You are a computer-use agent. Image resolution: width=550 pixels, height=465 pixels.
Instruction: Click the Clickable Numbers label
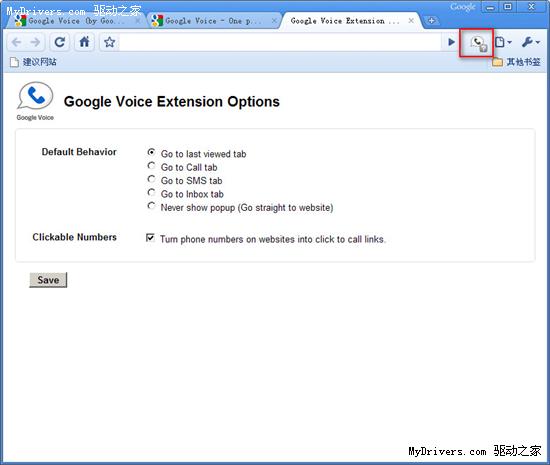74,237
